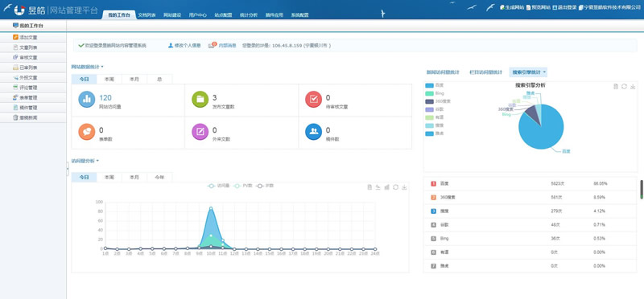
Task: Select 本周 in the visits analysis tabs
Action: pos(109,177)
